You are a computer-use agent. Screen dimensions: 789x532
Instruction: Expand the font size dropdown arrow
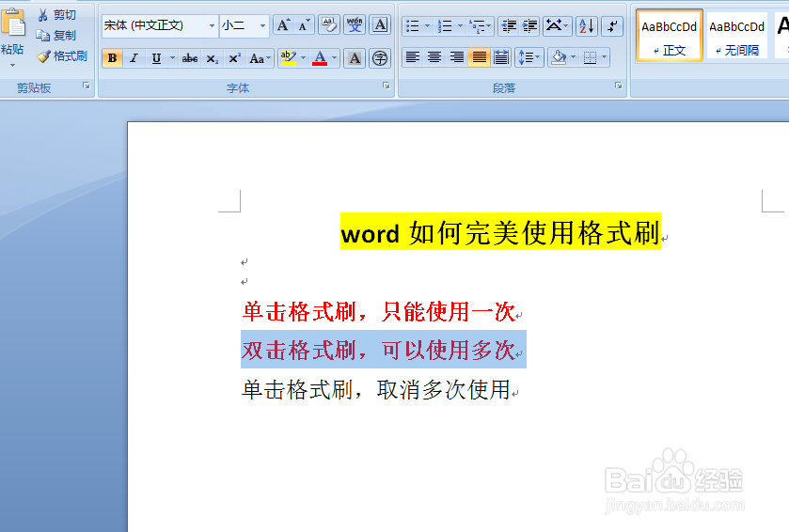pyautogui.click(x=262, y=25)
